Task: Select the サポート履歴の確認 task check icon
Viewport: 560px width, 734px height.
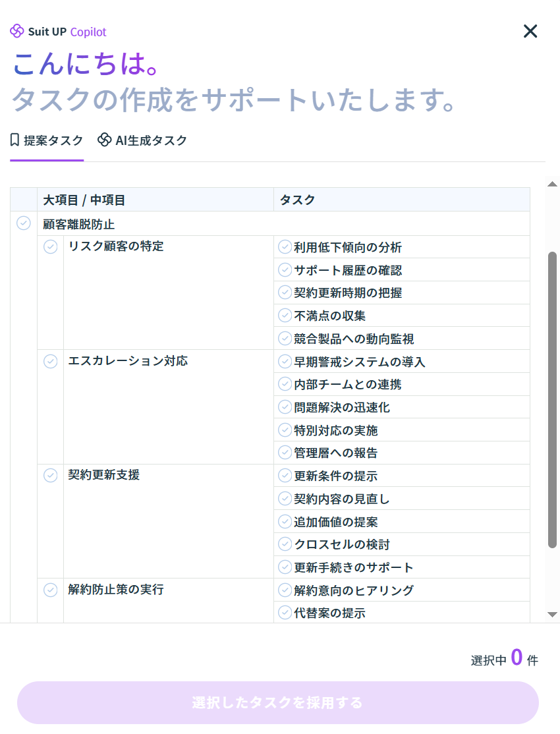Action: 285,270
